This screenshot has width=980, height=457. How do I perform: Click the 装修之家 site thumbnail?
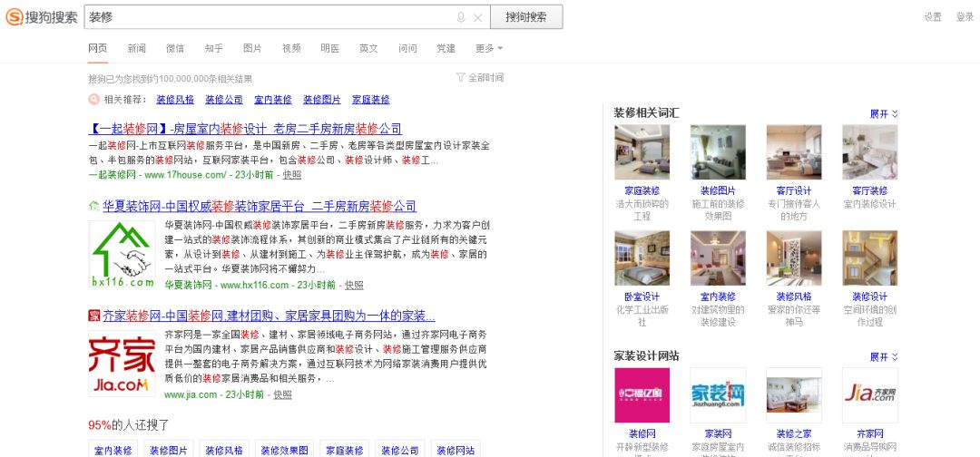click(x=794, y=395)
